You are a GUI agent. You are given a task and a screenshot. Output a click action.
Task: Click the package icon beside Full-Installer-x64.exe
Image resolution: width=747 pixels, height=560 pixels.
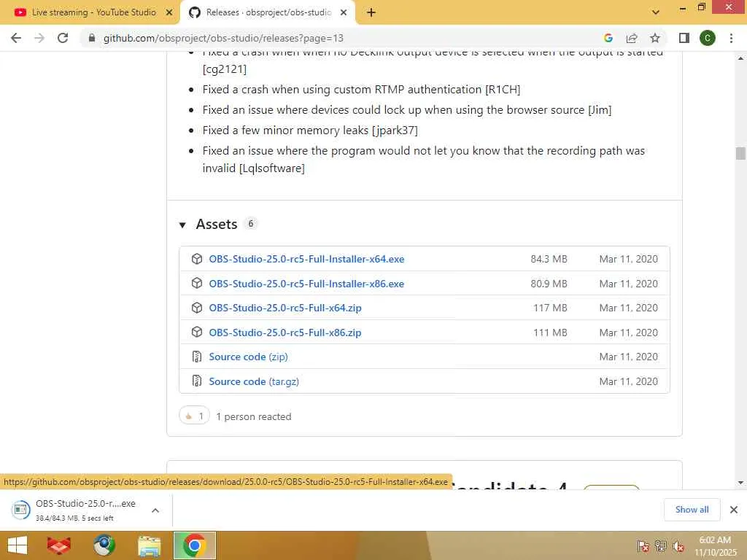(197, 259)
